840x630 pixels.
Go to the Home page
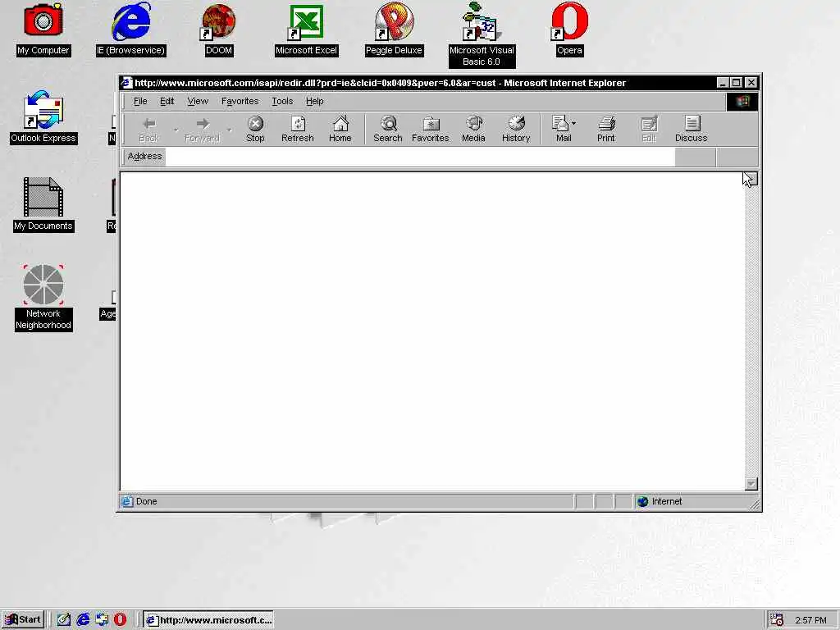(340, 130)
